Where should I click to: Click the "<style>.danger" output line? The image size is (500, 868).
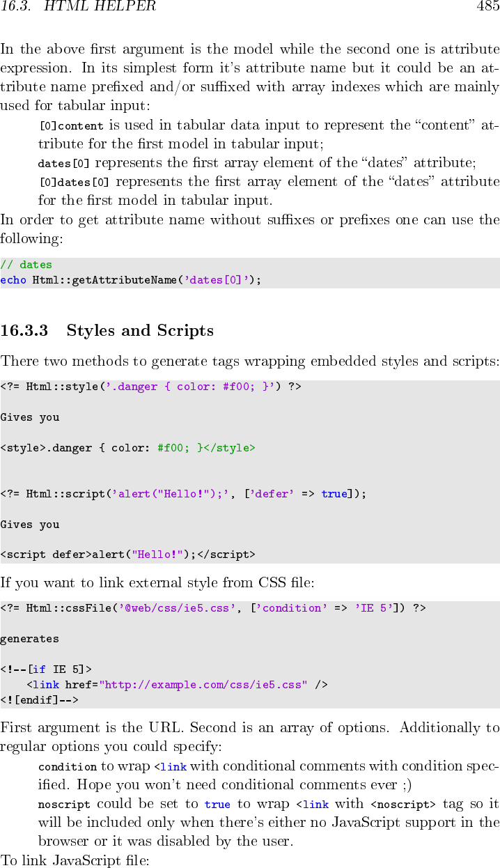[127, 448]
